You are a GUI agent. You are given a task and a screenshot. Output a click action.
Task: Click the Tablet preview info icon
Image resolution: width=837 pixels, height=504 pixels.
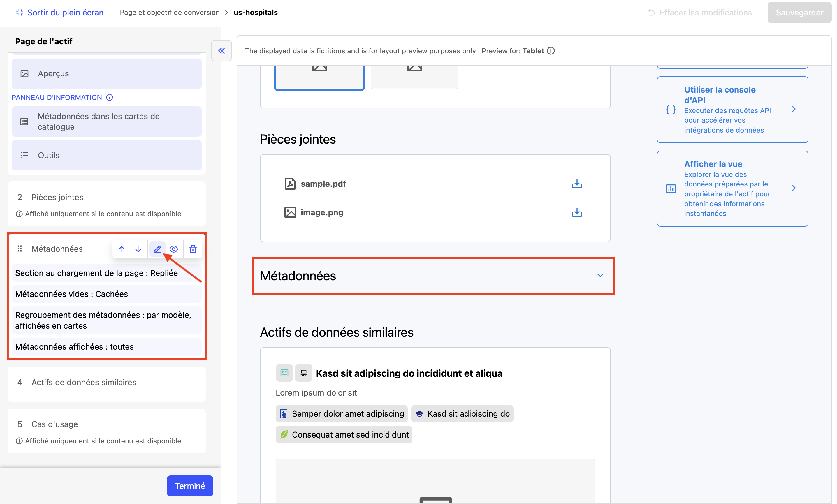tap(551, 51)
